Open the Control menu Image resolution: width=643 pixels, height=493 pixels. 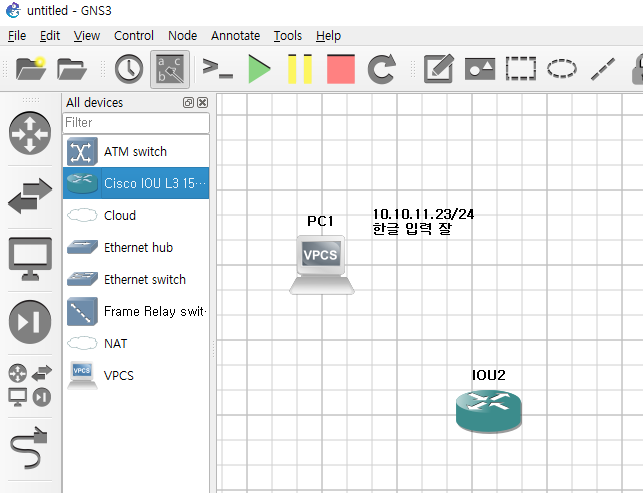134,36
